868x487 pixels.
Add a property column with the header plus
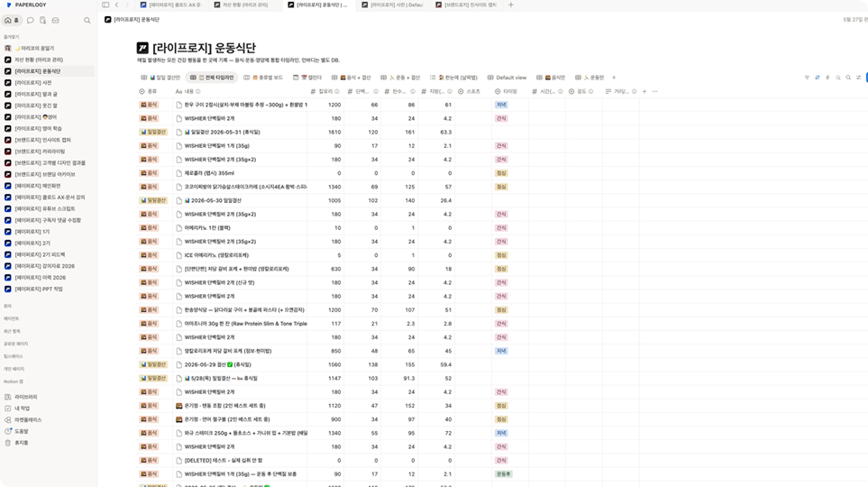click(x=644, y=91)
